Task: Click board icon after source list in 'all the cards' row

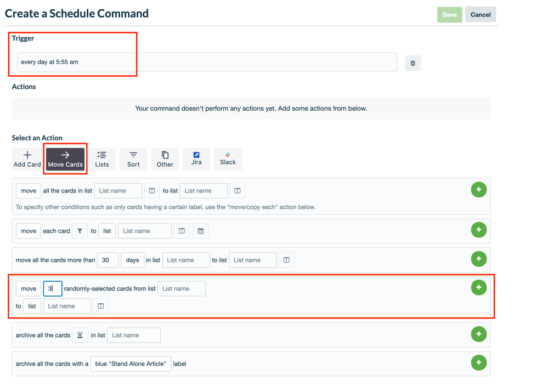Action: click(x=152, y=191)
